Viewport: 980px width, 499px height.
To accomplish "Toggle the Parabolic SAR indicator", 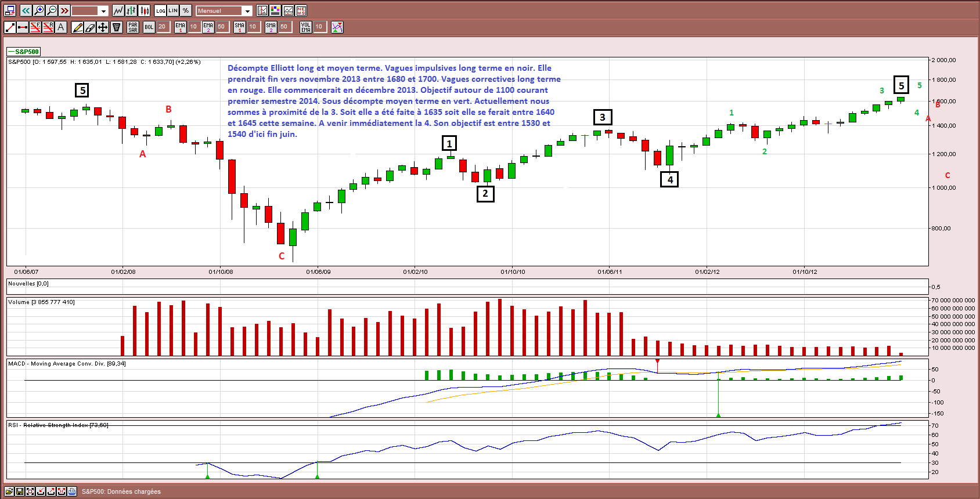I will [133, 27].
